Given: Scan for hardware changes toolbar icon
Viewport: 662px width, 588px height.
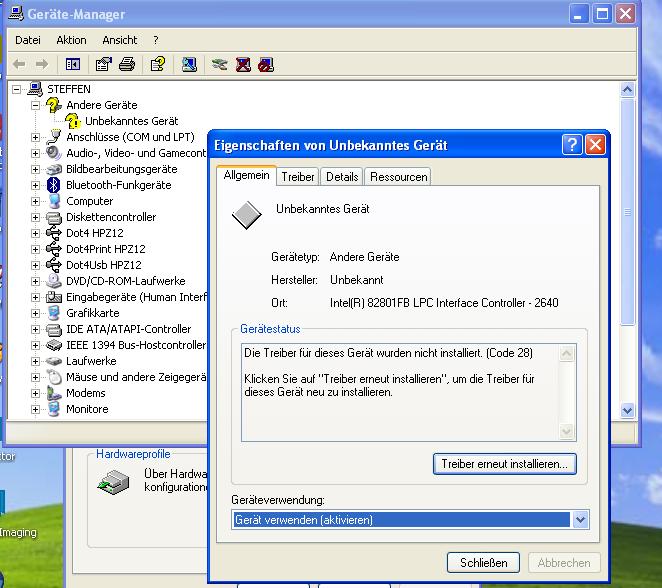Looking at the screenshot, I should coord(189,65).
